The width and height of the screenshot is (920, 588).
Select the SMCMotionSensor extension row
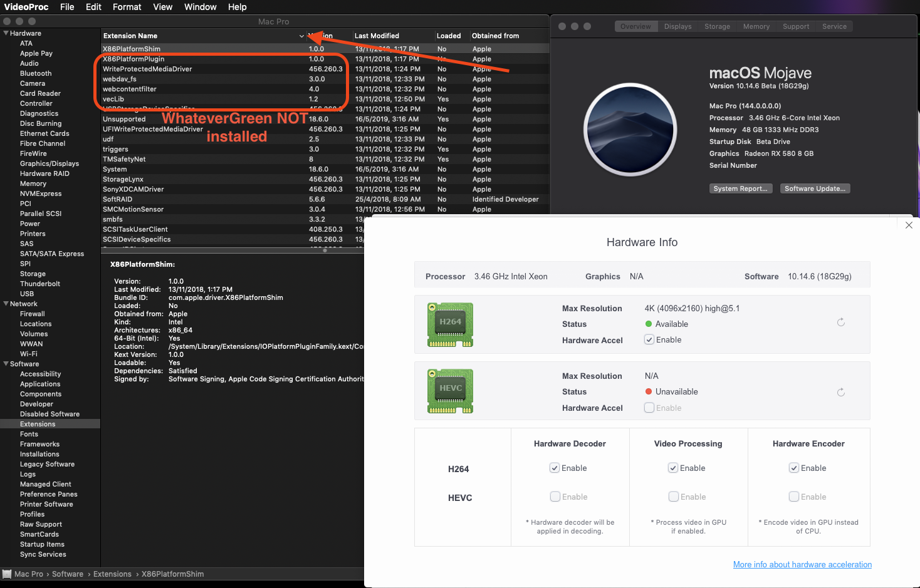tap(325, 209)
